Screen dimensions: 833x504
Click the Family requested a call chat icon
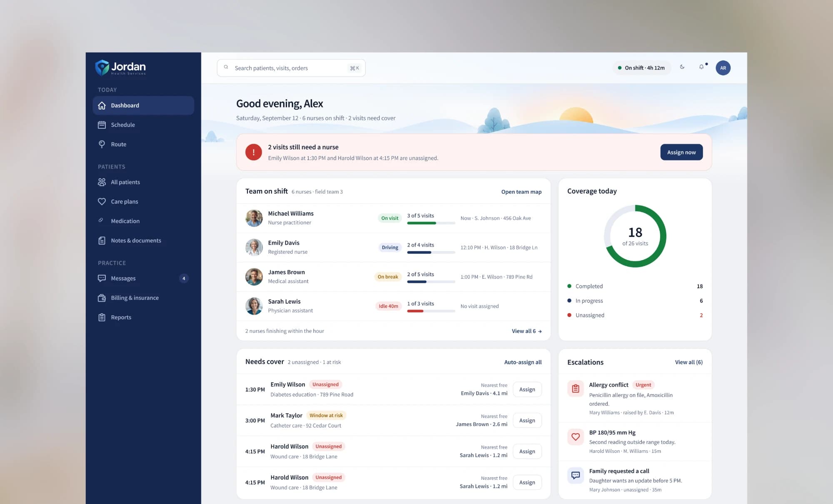tap(576, 475)
